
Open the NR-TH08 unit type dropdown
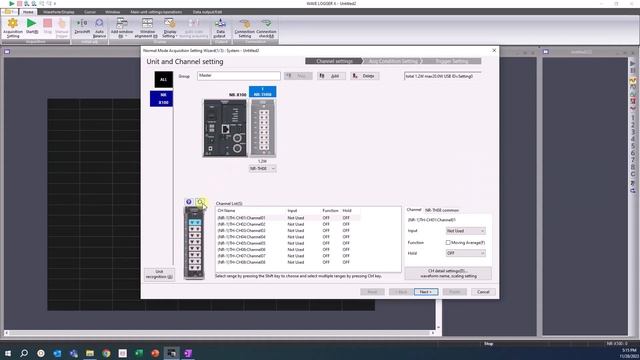(262, 169)
